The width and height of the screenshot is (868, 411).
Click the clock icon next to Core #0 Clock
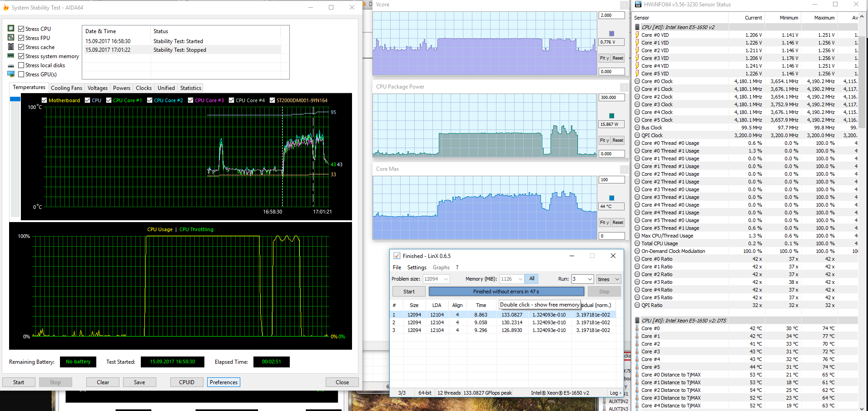[x=637, y=81]
